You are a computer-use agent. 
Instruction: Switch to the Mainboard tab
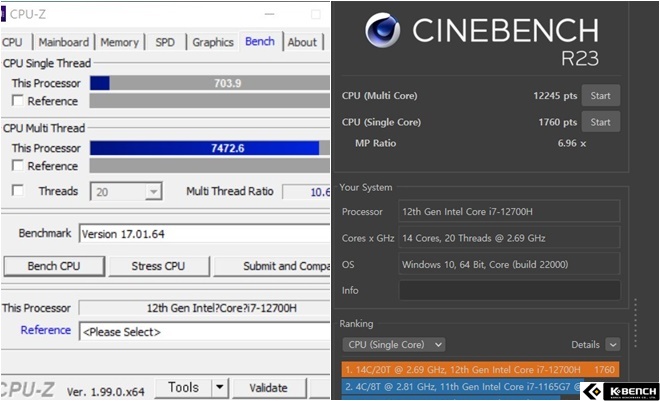pos(64,42)
